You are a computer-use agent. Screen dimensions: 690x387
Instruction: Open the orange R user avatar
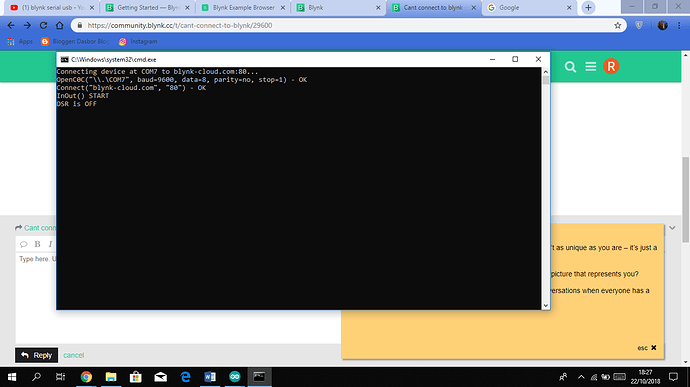tap(611, 66)
